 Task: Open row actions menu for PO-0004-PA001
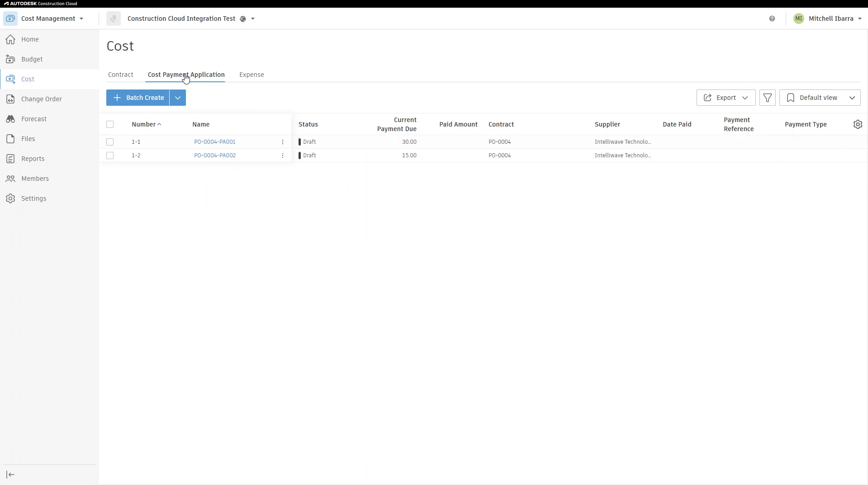(x=283, y=142)
